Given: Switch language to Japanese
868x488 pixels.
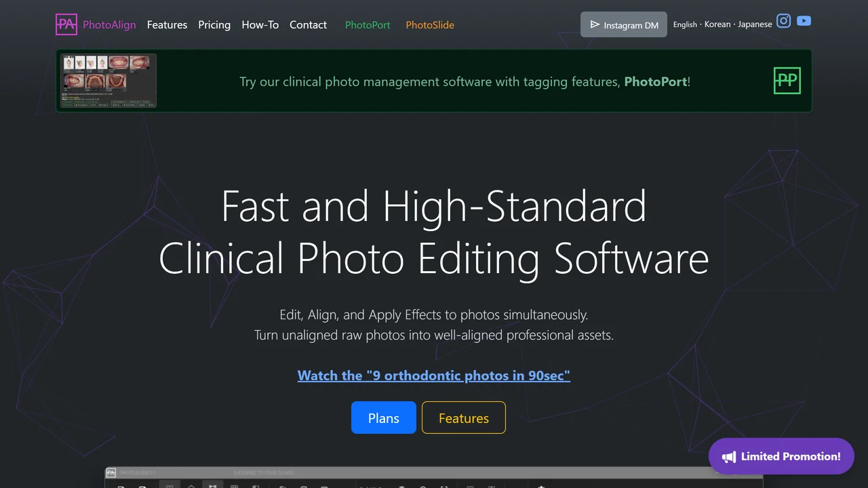Looking at the screenshot, I should tap(755, 24).
